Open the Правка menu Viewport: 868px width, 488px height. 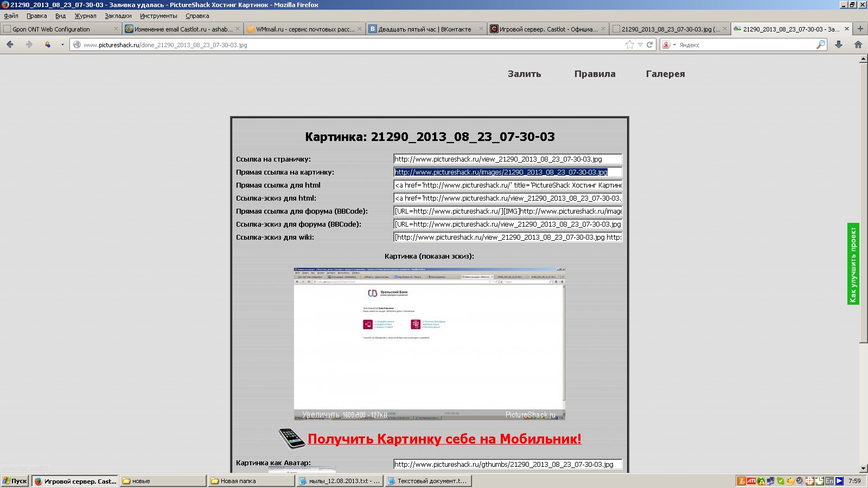click(37, 16)
